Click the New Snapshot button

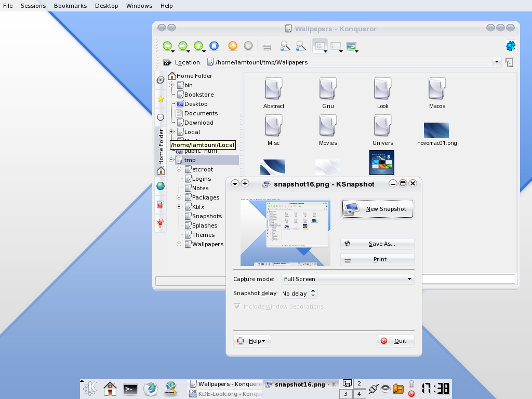(377, 209)
